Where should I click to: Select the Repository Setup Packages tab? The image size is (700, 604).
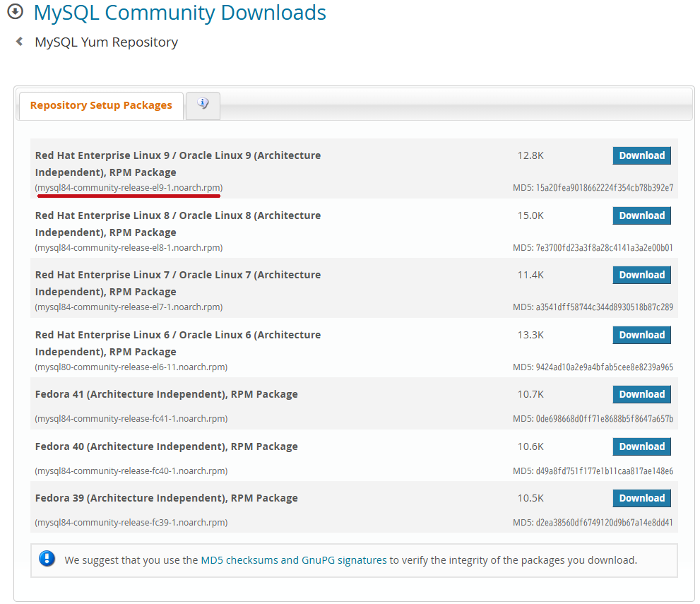101,106
